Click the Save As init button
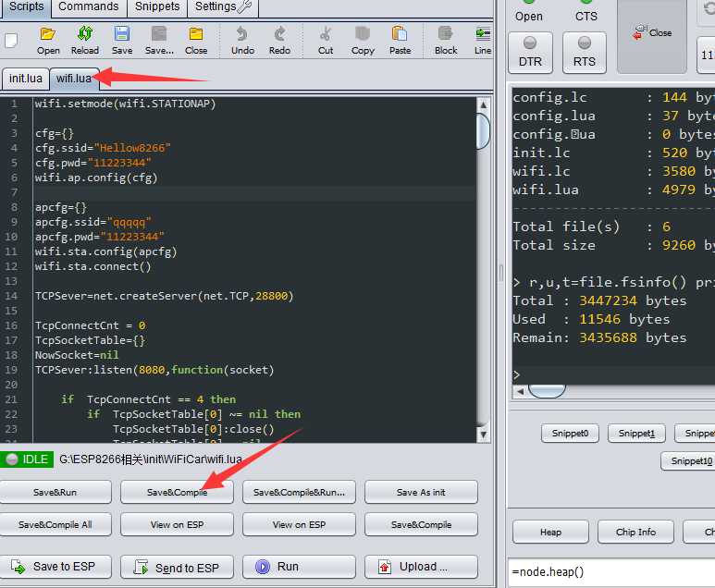715x588 pixels. 421,492
